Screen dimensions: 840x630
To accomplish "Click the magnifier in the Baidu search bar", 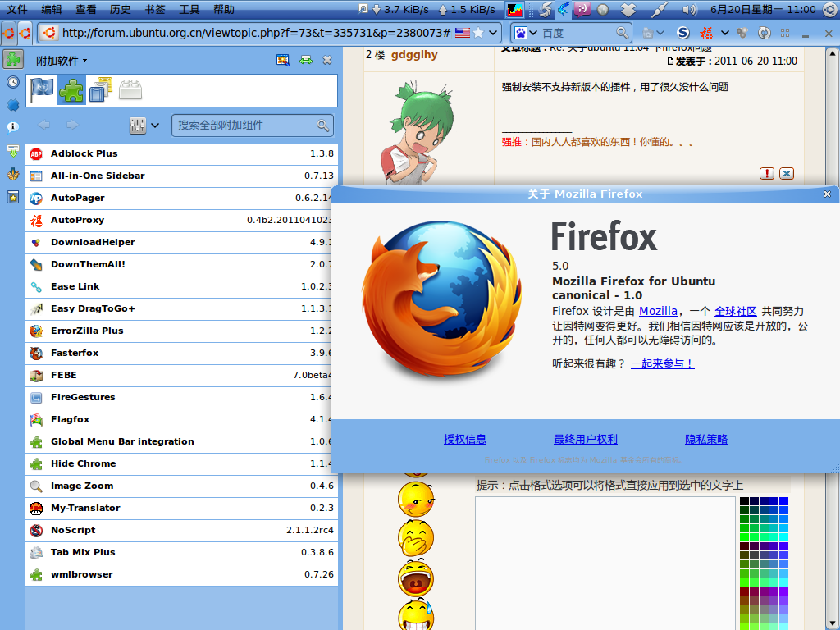I will pos(622,33).
